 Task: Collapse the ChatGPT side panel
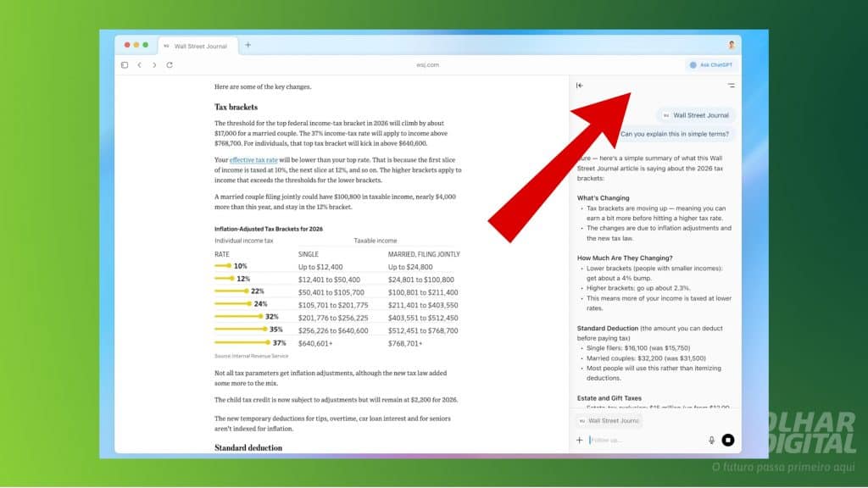pos(580,86)
